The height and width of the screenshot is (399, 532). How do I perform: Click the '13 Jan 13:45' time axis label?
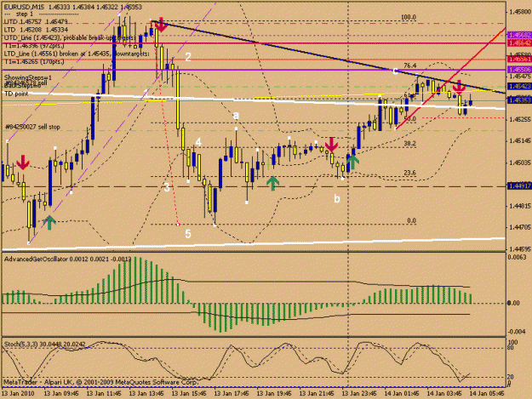146,394
